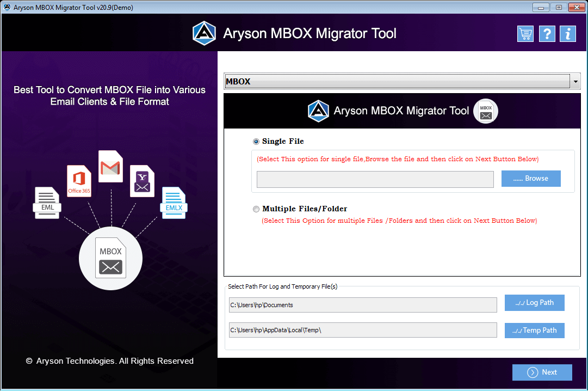Click the Log Path button
588x391 pixels.
tap(534, 303)
